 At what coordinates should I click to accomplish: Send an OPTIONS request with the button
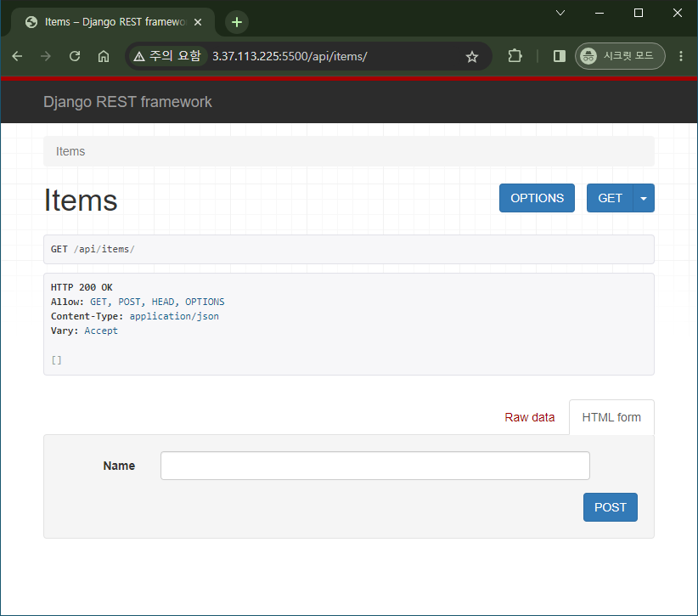click(537, 198)
